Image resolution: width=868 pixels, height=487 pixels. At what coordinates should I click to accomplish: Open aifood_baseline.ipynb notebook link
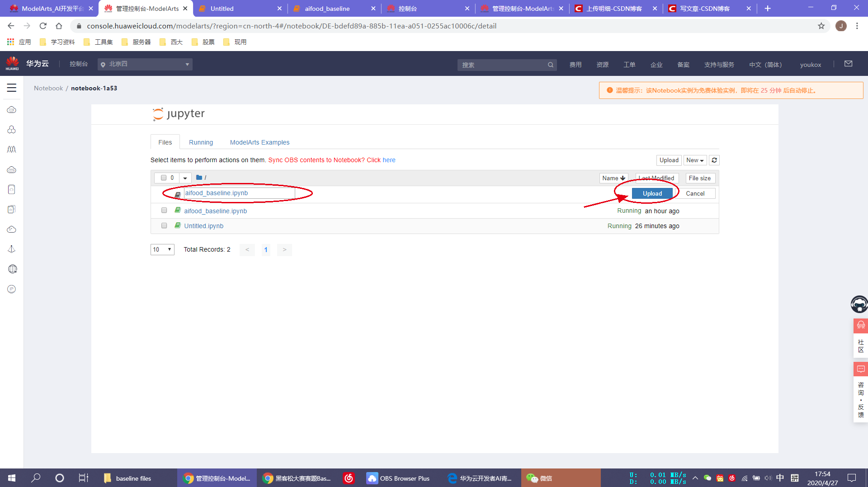click(x=215, y=211)
